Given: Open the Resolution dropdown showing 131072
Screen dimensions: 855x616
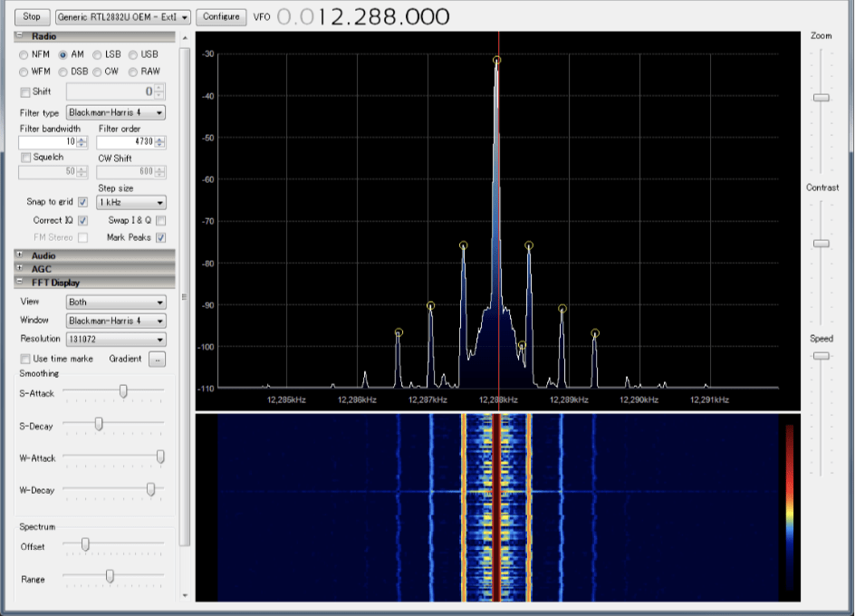Looking at the screenshot, I should click(x=116, y=340).
